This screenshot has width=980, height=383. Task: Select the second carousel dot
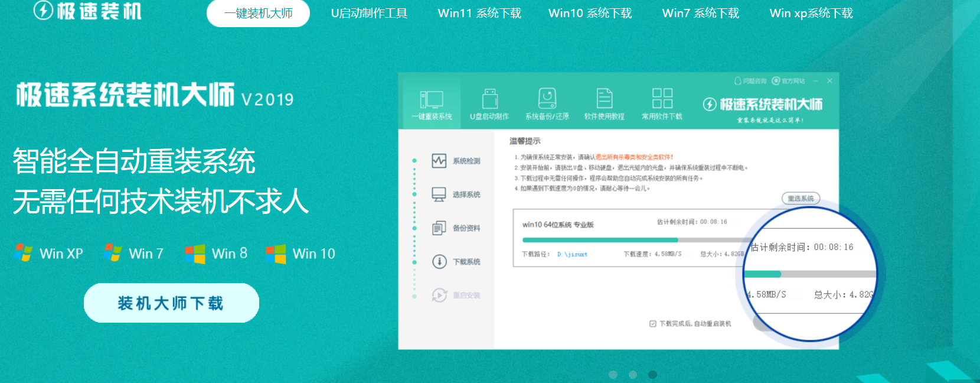tap(633, 375)
